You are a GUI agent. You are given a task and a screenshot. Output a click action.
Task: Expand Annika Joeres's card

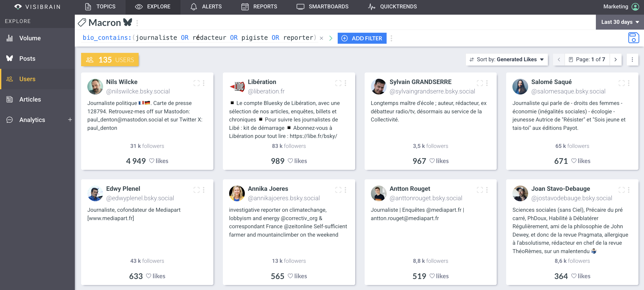tap(338, 190)
